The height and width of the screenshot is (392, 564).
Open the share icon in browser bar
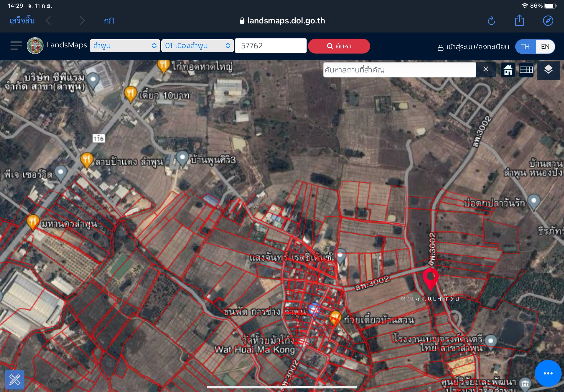pos(519,20)
